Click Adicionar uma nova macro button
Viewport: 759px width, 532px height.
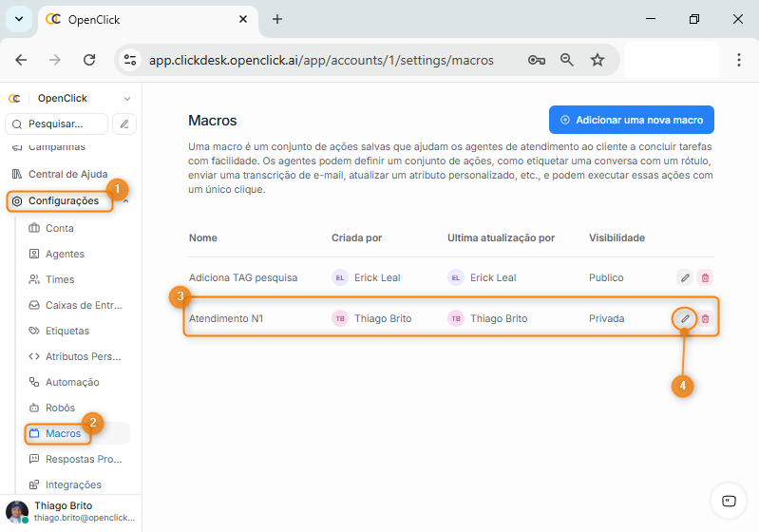tap(631, 120)
